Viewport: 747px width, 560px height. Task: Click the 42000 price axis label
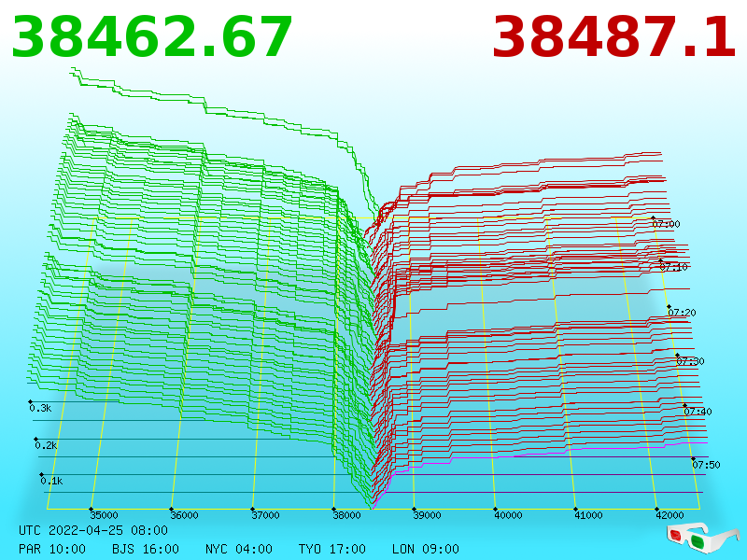coord(669,515)
